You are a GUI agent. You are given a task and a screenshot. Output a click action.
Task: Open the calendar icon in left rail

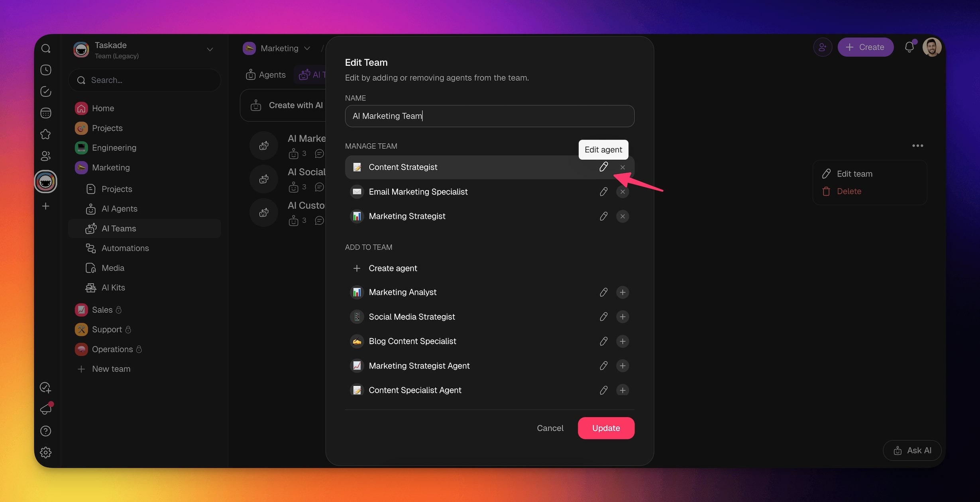coord(46,113)
